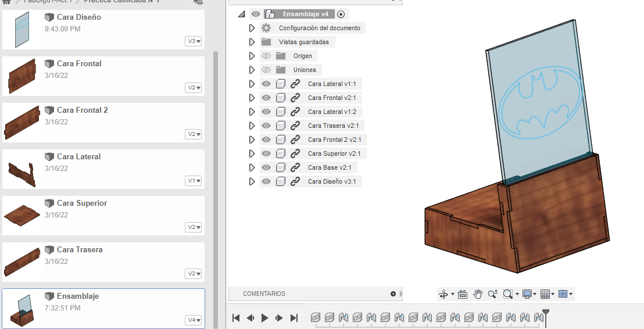Expand the Vistas guardadas node

click(252, 42)
